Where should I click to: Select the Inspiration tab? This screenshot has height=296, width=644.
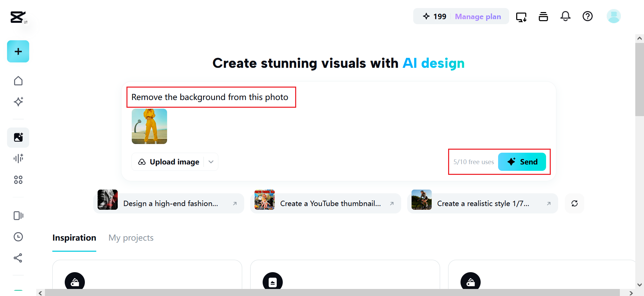[x=74, y=238]
